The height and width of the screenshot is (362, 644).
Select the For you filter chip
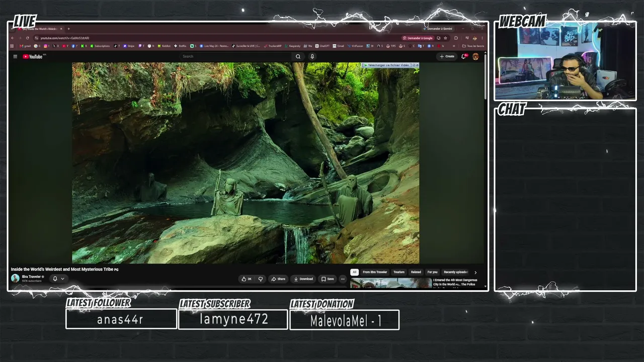coord(432,272)
